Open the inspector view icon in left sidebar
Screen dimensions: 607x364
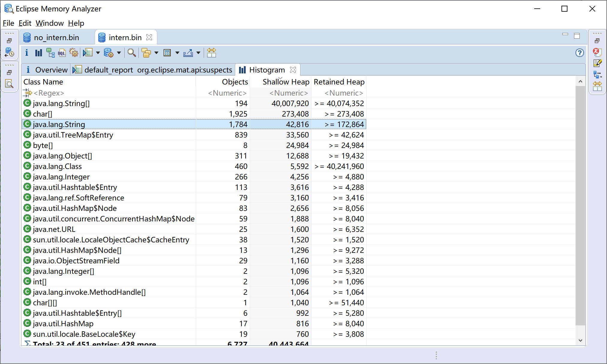[x=10, y=84]
